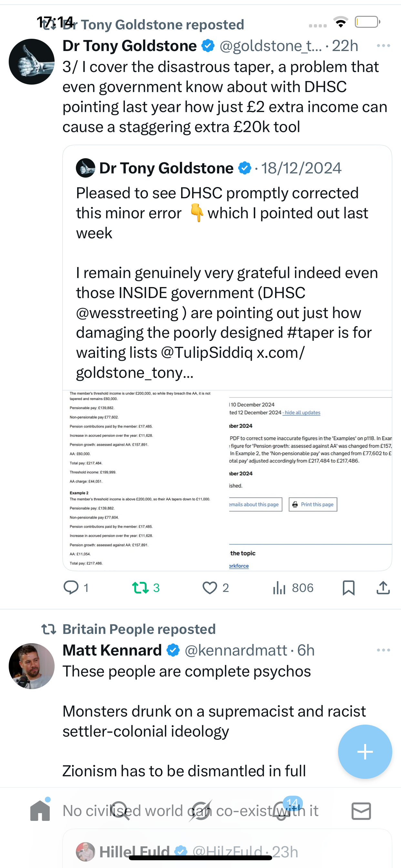Reply to Dr Tony Goldstone's tweet

pos(71,588)
